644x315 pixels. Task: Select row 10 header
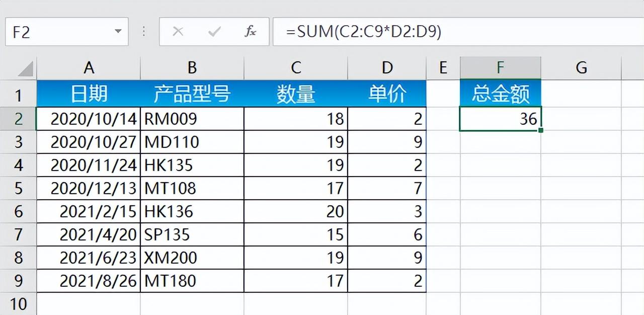(19, 303)
